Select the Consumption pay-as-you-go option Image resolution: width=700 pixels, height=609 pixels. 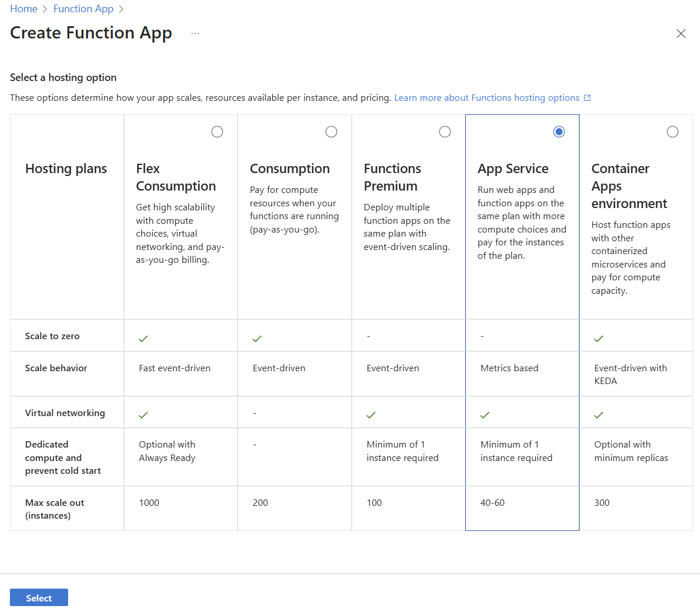331,131
